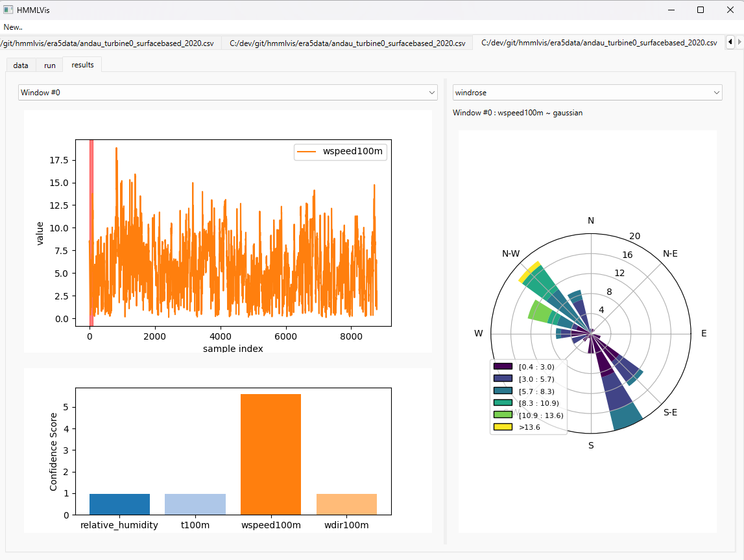Screen dimensions: 744x560
Task: Click the wdir100m confidence bar
Action: point(346,504)
